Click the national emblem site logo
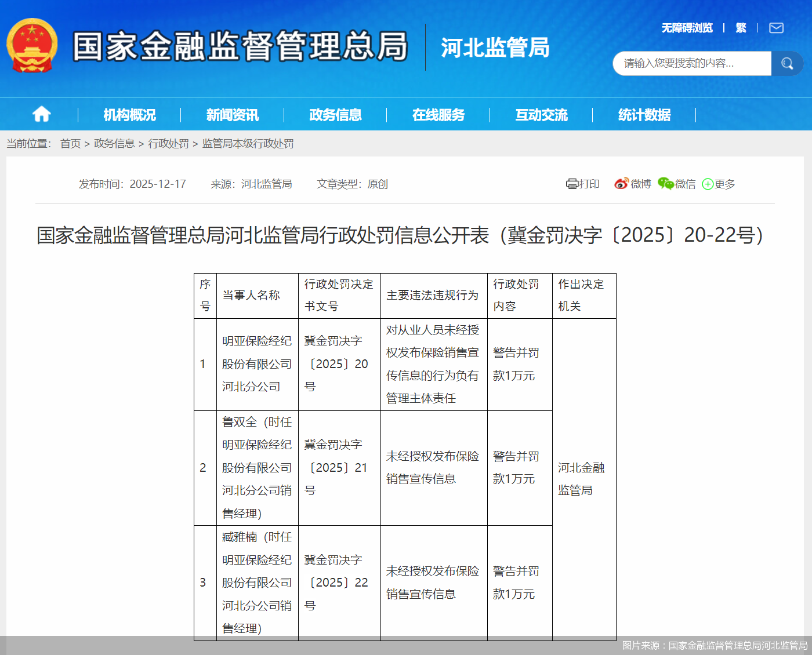 coord(33,45)
